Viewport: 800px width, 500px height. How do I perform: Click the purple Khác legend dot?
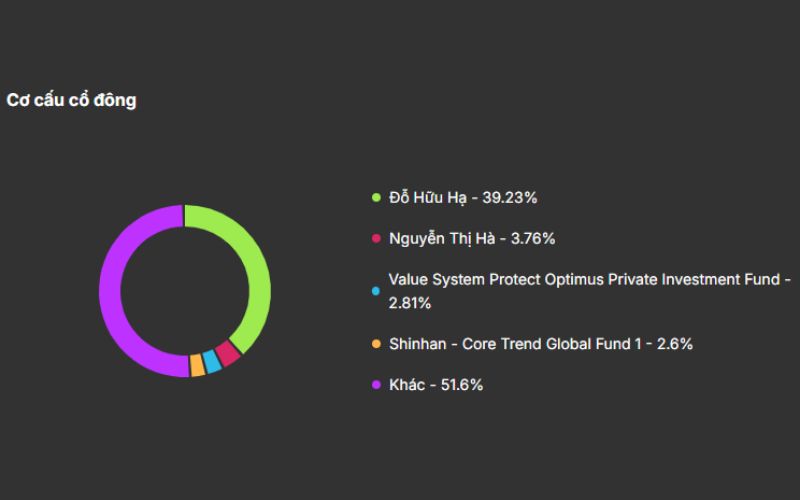[377, 385]
